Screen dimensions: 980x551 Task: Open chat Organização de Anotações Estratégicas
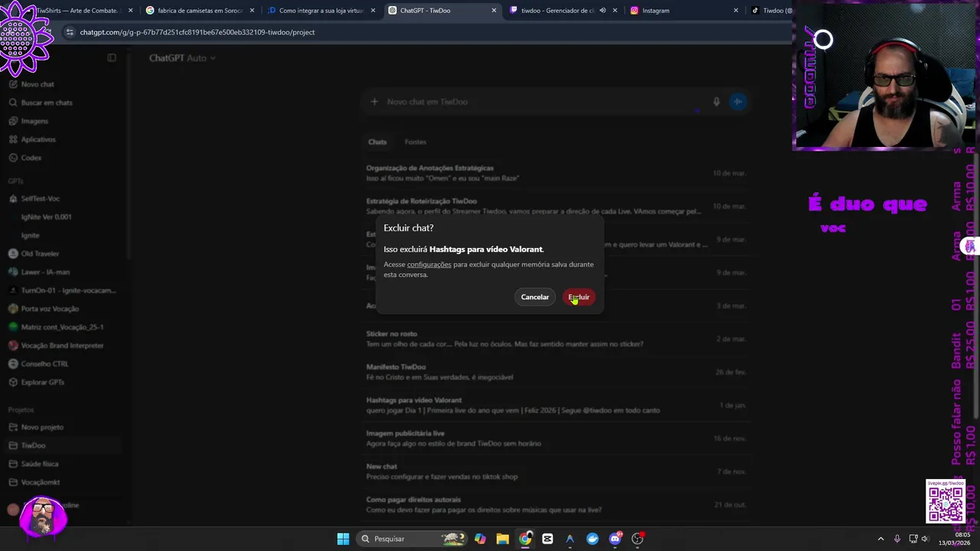(556, 173)
